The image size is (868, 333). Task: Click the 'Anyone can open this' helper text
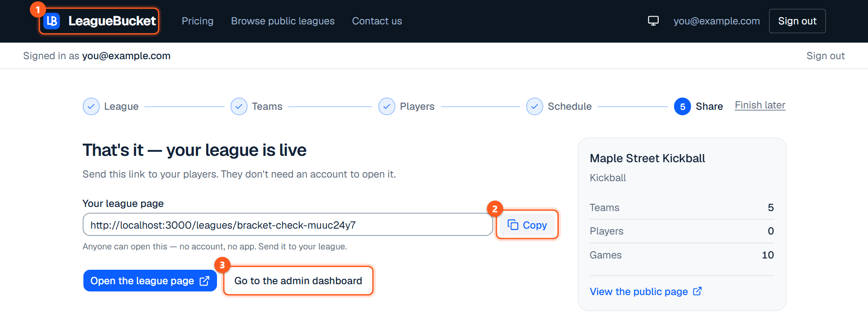click(215, 247)
